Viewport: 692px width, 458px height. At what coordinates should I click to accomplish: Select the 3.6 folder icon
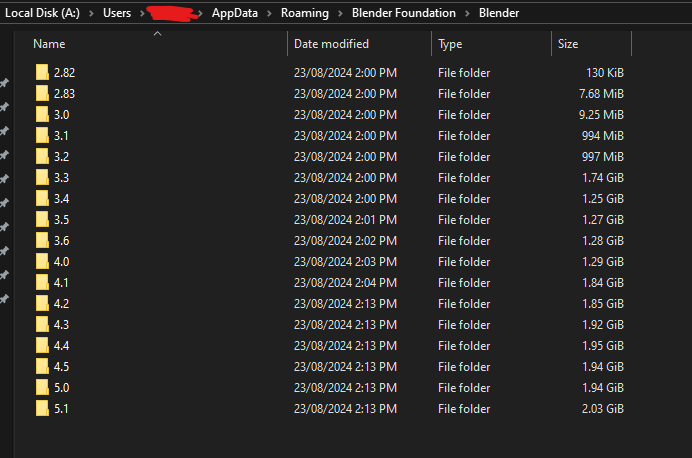[x=42, y=240]
